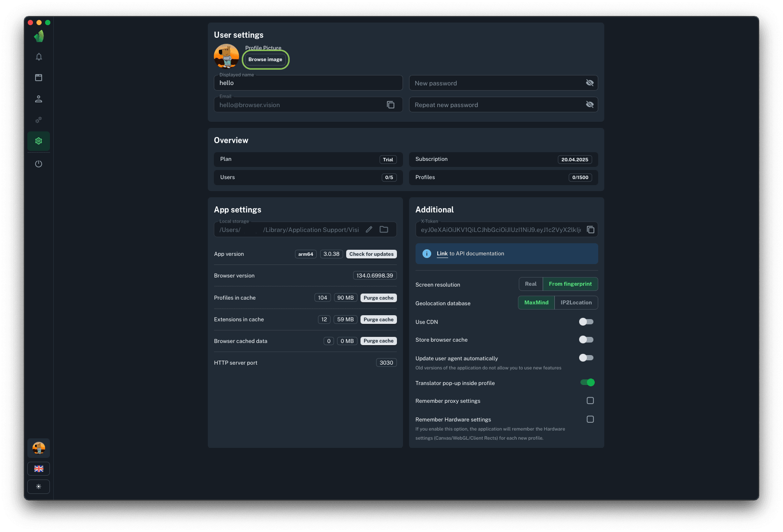Switch to light mode via sun icon
The width and height of the screenshot is (783, 532).
click(39, 486)
